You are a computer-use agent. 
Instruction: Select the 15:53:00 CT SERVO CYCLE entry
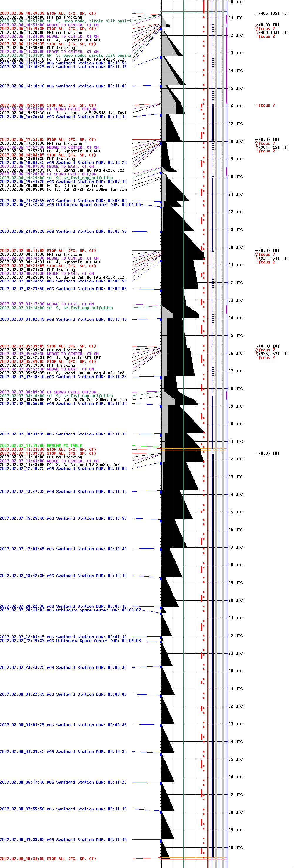tap(48, 109)
